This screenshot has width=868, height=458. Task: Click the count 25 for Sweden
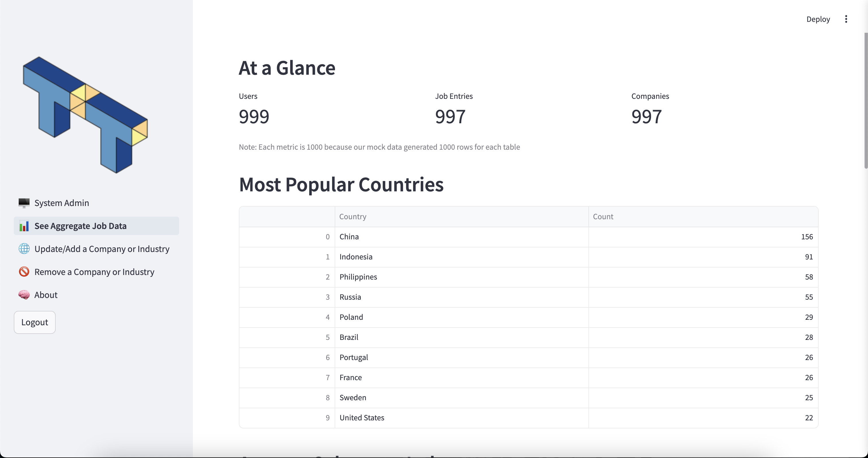(703, 398)
